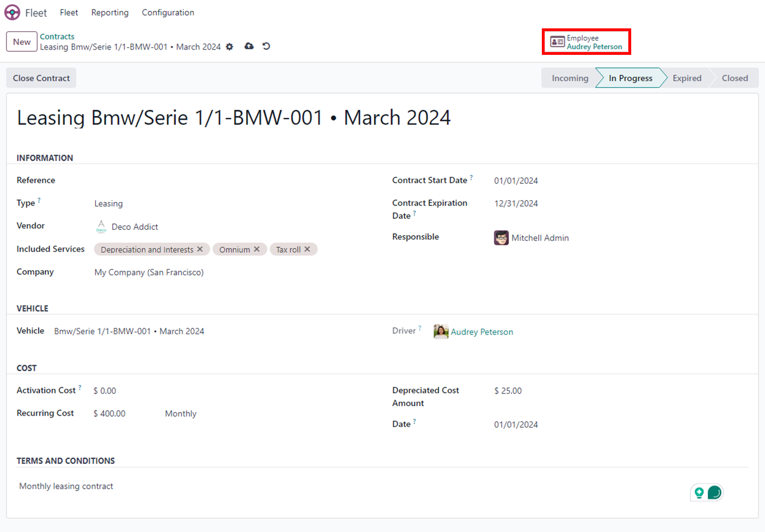Image resolution: width=765 pixels, height=532 pixels.
Task: Show help for Contract Start Date
Action: tap(471, 177)
